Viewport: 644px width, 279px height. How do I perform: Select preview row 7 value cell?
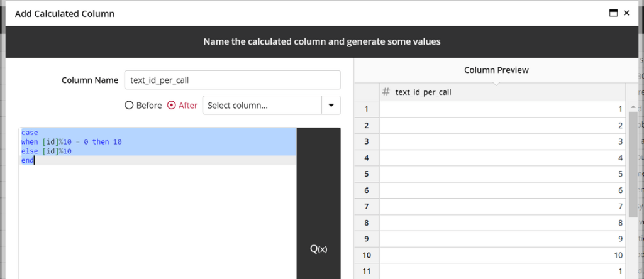click(502, 206)
